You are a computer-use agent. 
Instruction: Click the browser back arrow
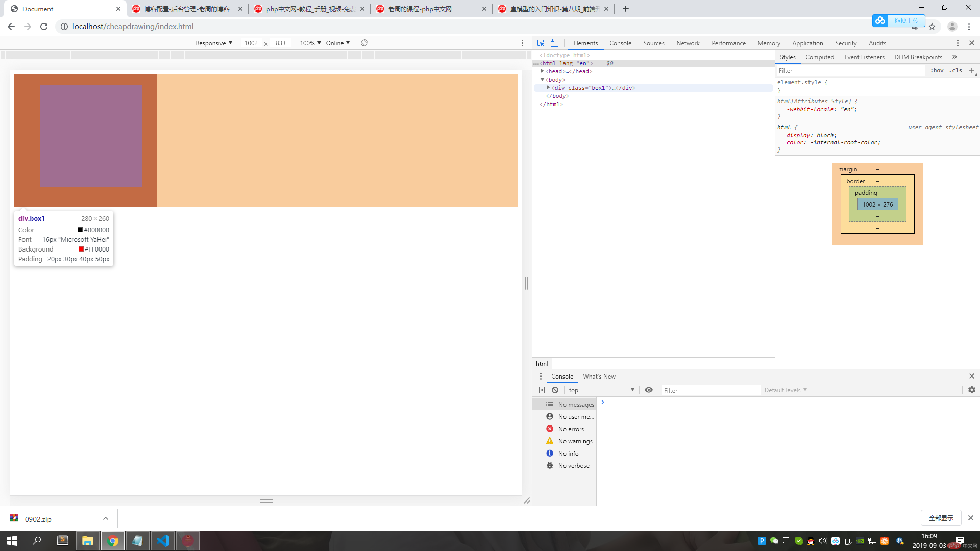(11, 27)
